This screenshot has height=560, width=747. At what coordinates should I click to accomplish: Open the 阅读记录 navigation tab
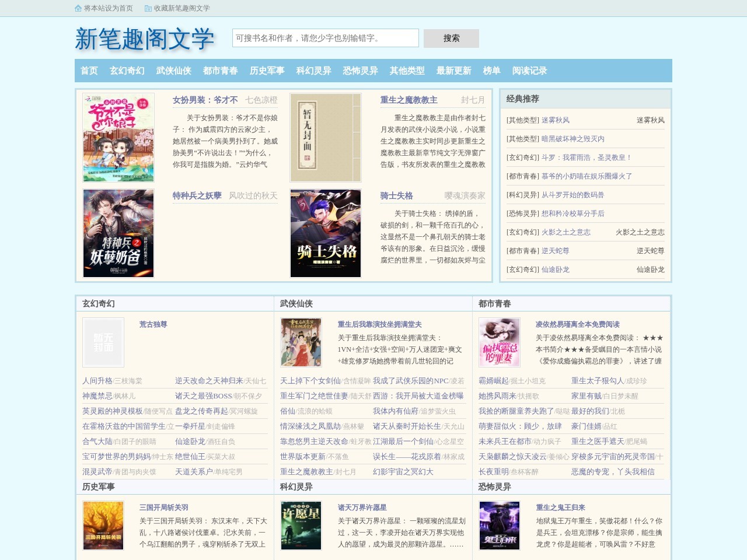[x=530, y=71]
